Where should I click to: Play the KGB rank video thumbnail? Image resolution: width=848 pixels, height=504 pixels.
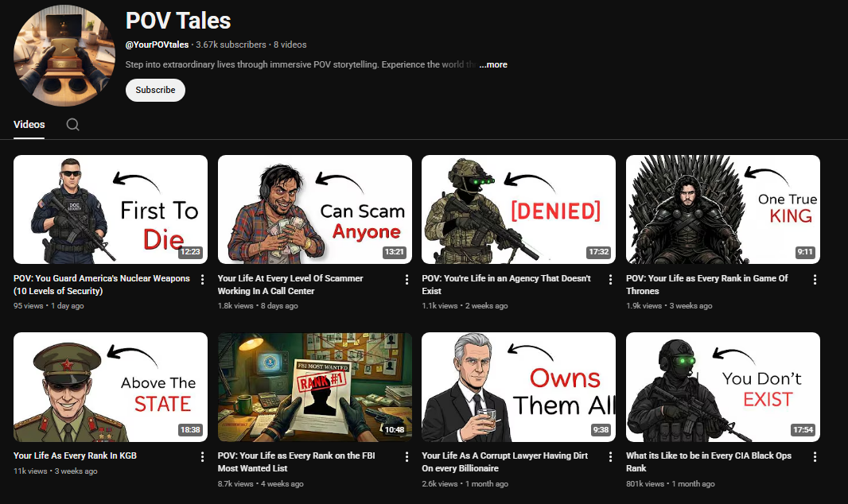[x=110, y=386]
